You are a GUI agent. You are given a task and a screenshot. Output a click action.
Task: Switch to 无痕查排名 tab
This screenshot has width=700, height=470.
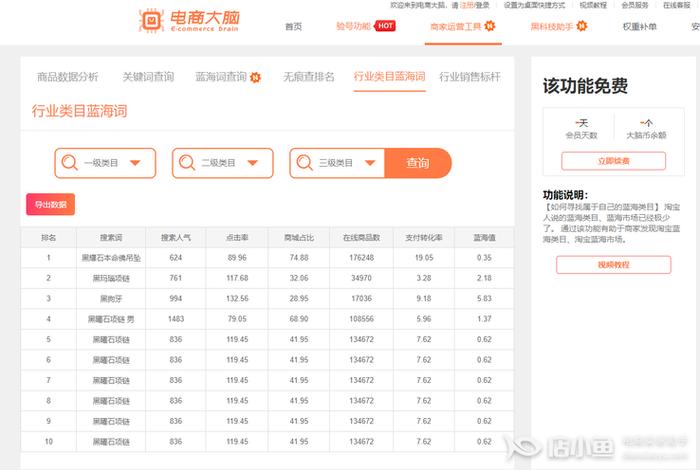(x=309, y=77)
